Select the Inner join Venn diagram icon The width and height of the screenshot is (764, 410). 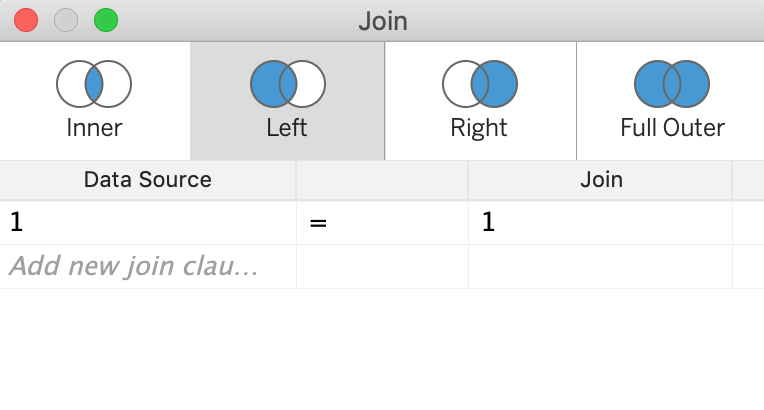(x=94, y=85)
